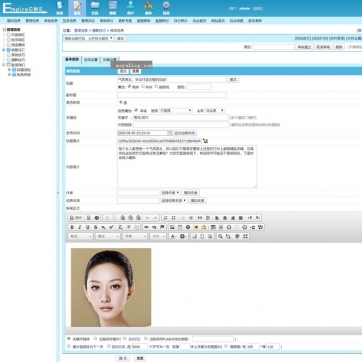Toggle the 斜体 italic title checkbox
The height and width of the screenshot is (362, 362).
[143, 86]
